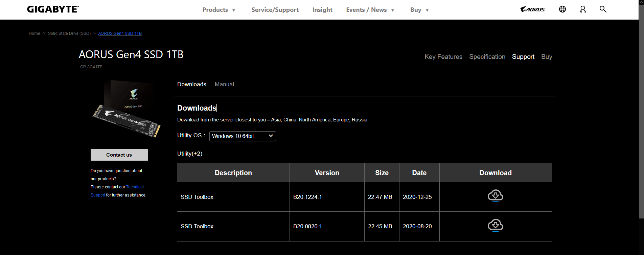Open the user account icon
Image resolution: width=644 pixels, height=255 pixels.
pos(583,9)
